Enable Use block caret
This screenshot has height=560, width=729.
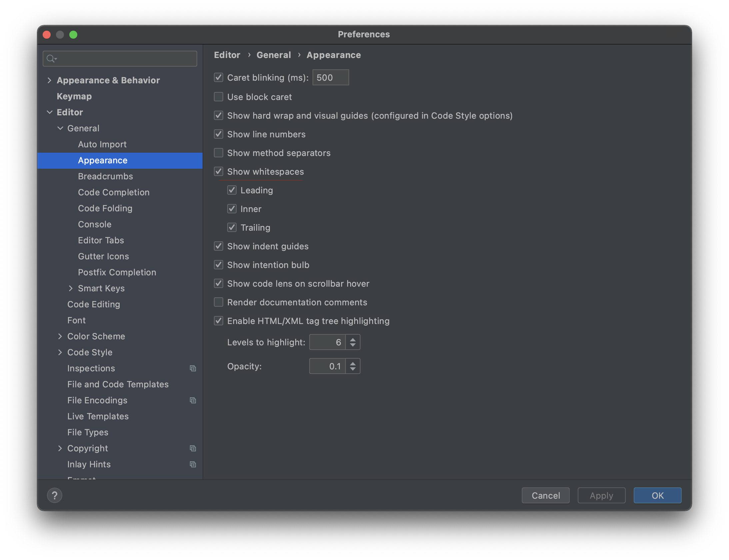[x=219, y=97]
